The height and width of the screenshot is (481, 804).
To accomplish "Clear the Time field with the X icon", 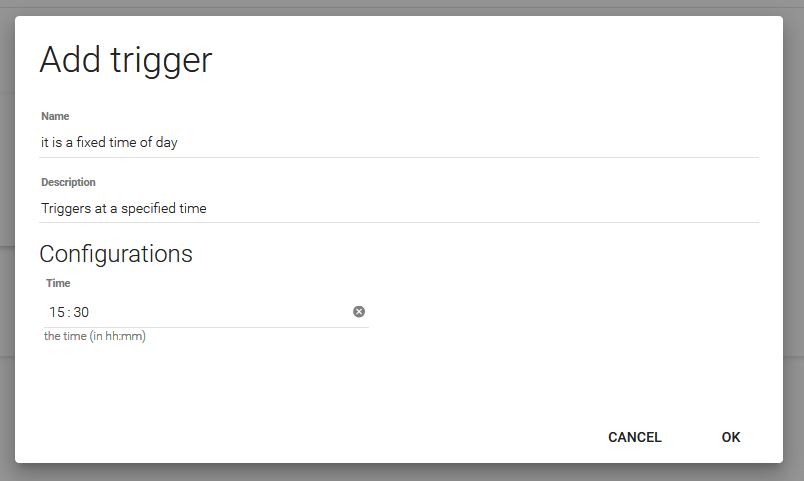I will 359,312.
